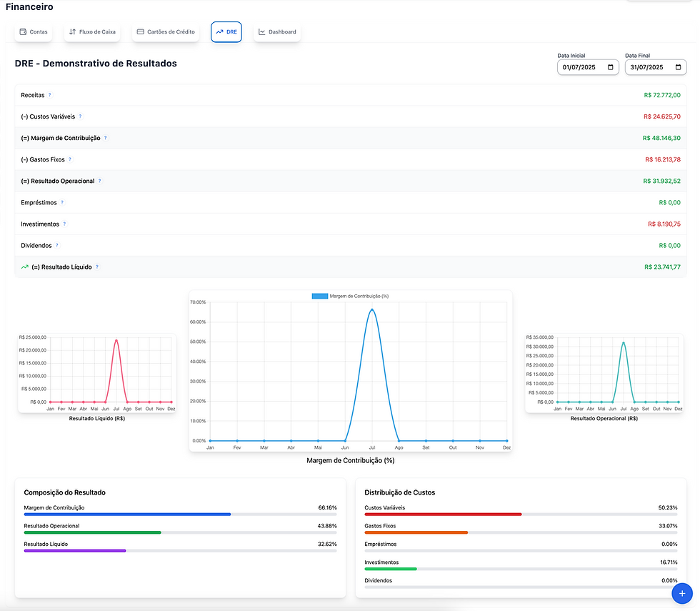The image size is (700, 611).
Task: Click Resultado Líquido purple progress bar
Action: [x=75, y=551]
